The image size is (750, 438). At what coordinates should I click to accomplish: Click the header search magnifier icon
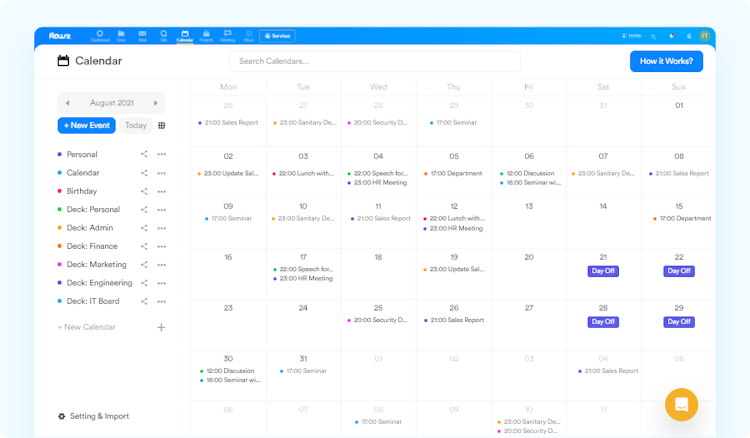[x=653, y=36]
